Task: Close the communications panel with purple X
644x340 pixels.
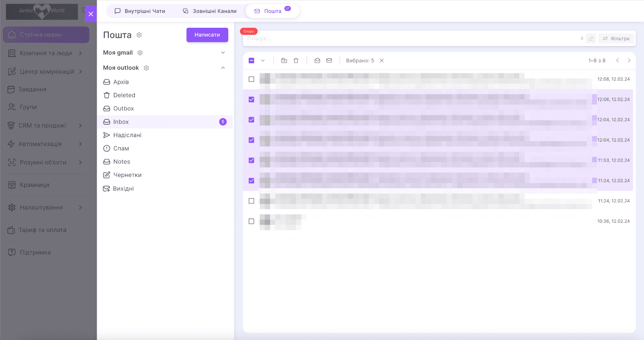Action: [x=91, y=14]
